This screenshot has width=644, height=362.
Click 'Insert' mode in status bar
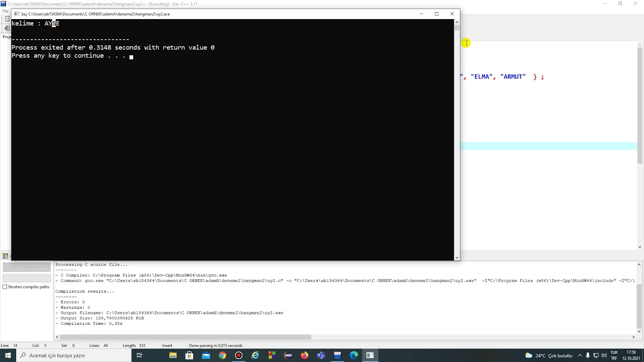coord(167,346)
